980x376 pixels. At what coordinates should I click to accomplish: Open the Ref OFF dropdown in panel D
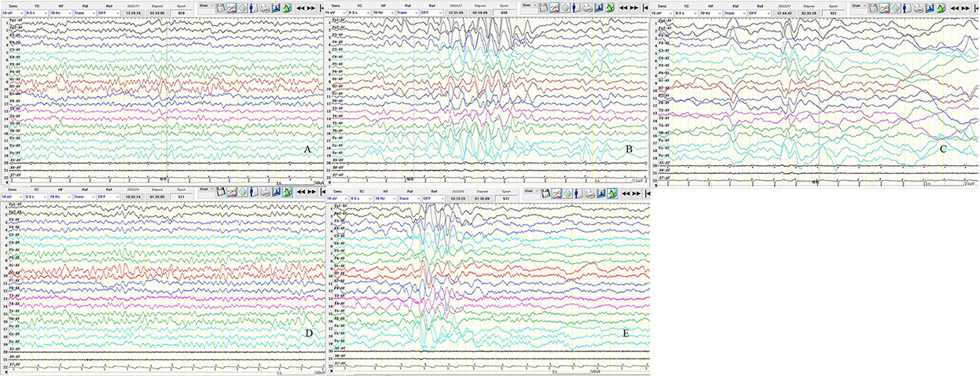[x=108, y=197]
